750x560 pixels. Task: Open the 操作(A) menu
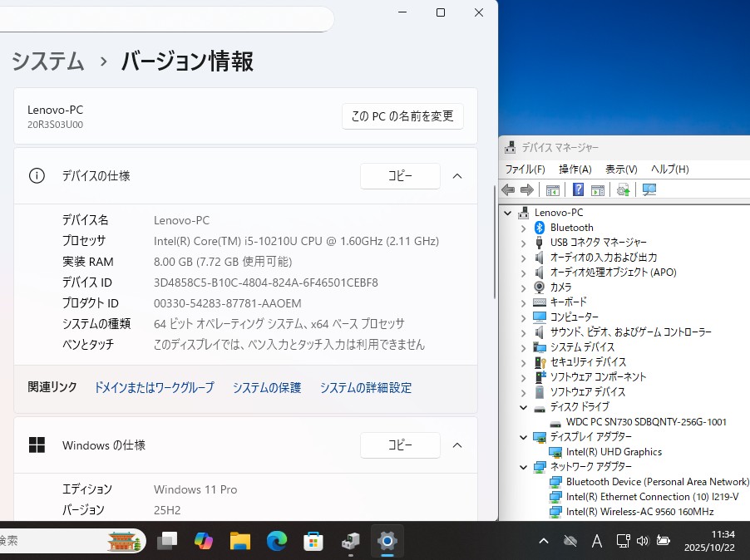575,169
